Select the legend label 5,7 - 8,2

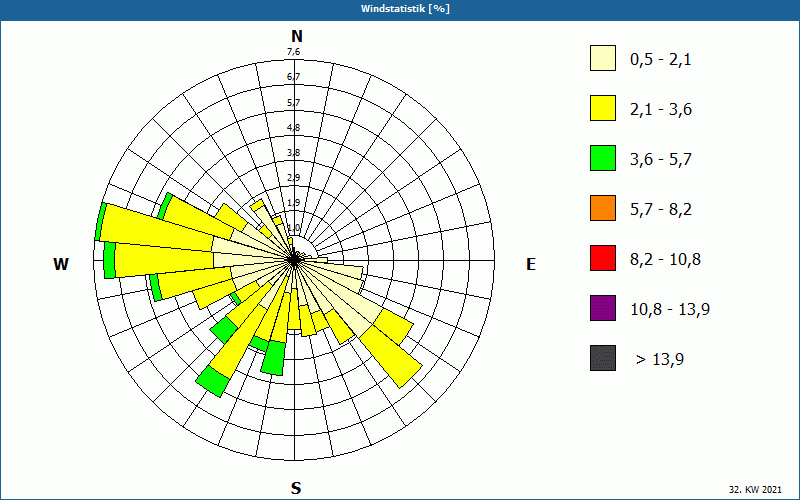[x=661, y=210]
